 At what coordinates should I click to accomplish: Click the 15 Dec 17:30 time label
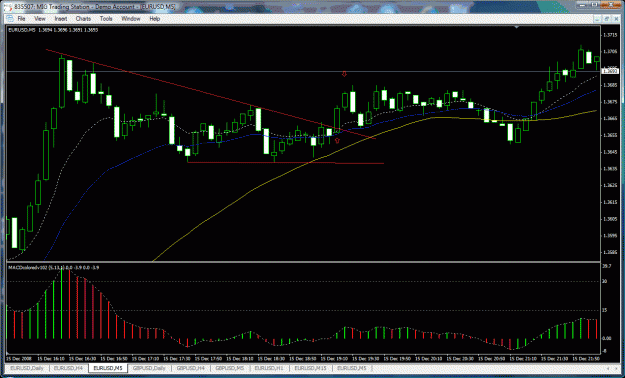[177, 360]
